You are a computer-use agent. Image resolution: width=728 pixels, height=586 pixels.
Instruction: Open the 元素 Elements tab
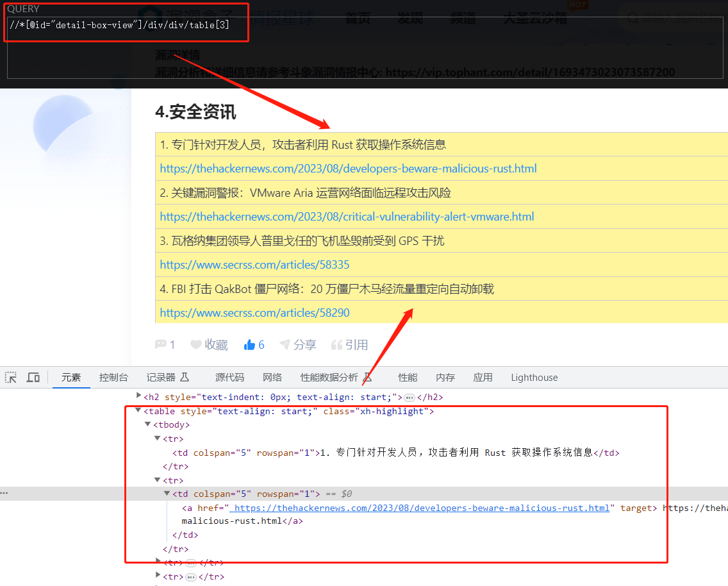coord(71,378)
